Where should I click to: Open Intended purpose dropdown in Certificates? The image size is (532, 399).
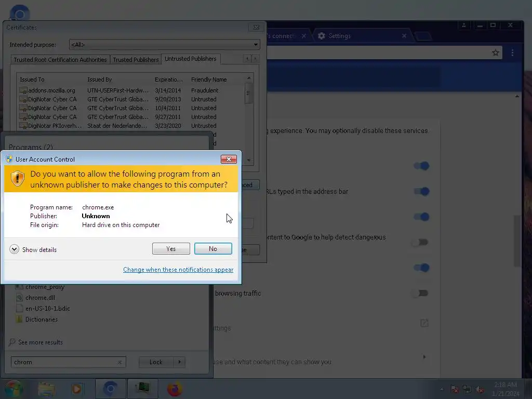[165, 45]
